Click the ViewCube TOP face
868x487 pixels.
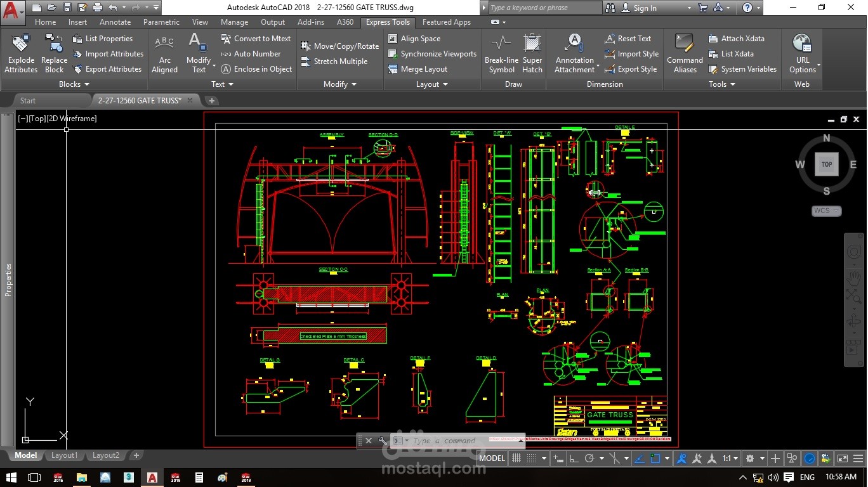(x=826, y=164)
